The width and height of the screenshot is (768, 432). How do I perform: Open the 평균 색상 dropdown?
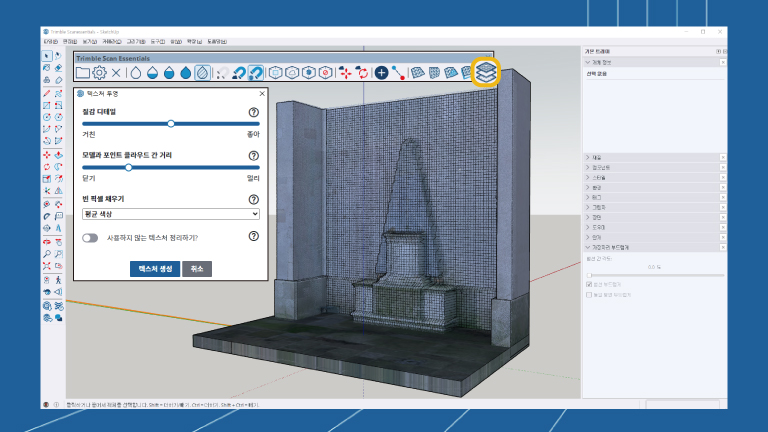170,214
